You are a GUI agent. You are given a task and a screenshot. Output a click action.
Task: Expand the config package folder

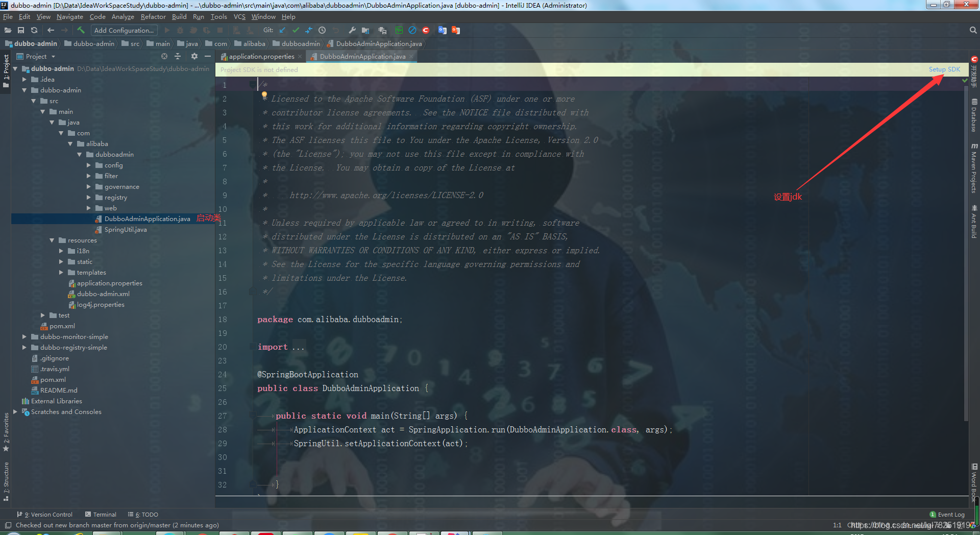[x=89, y=165]
